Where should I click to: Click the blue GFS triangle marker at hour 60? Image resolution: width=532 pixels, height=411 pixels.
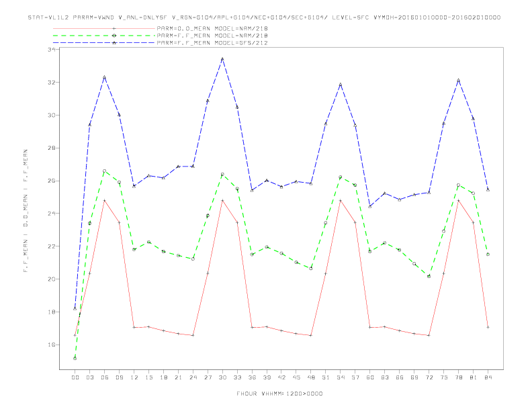tap(370, 206)
